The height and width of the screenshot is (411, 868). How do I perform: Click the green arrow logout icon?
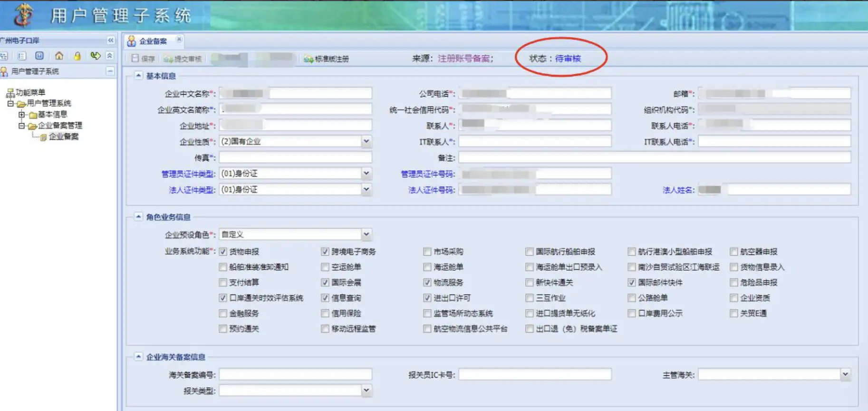point(96,56)
